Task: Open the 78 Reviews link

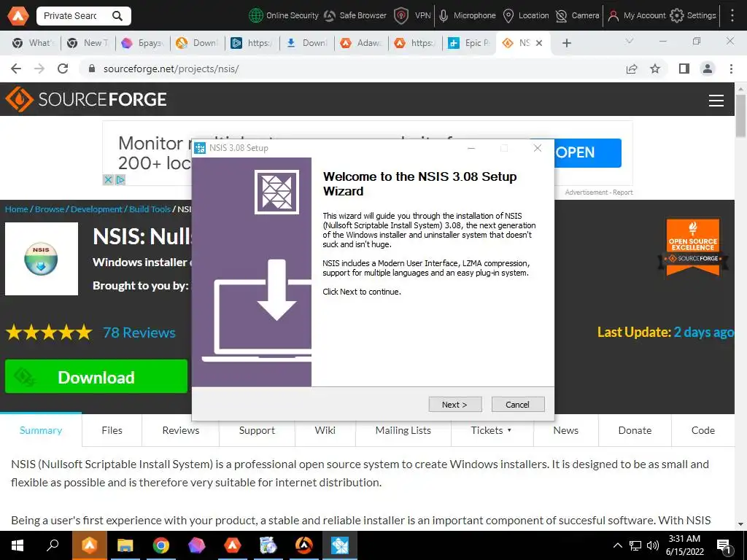Action: tap(139, 332)
